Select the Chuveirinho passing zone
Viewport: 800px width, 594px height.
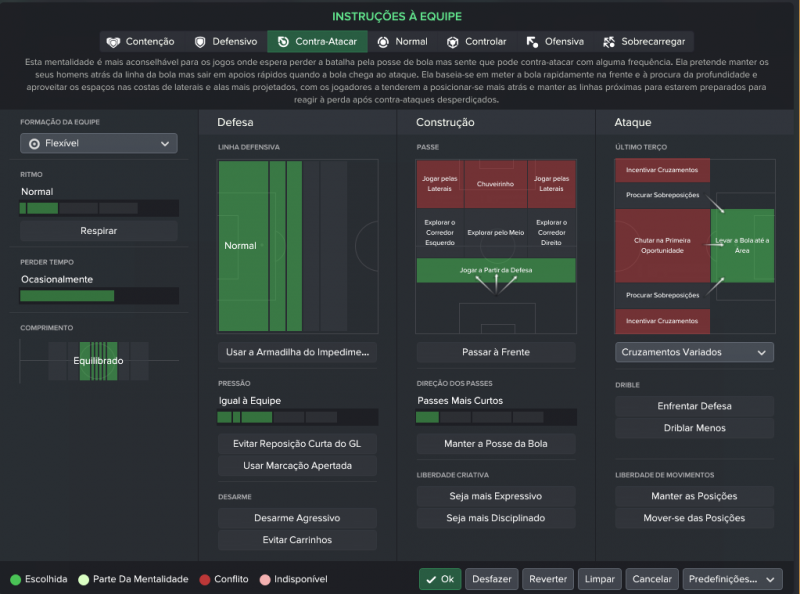point(495,184)
